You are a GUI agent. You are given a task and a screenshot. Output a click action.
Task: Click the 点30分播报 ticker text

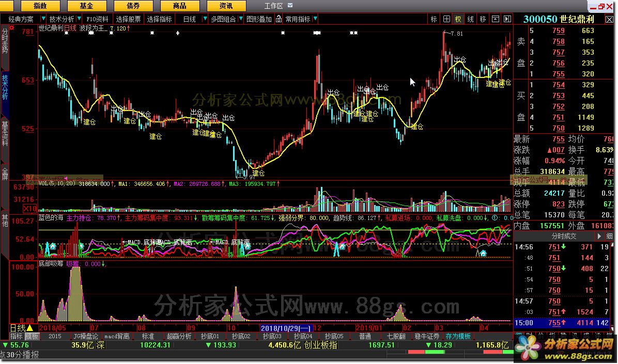tap(19, 355)
